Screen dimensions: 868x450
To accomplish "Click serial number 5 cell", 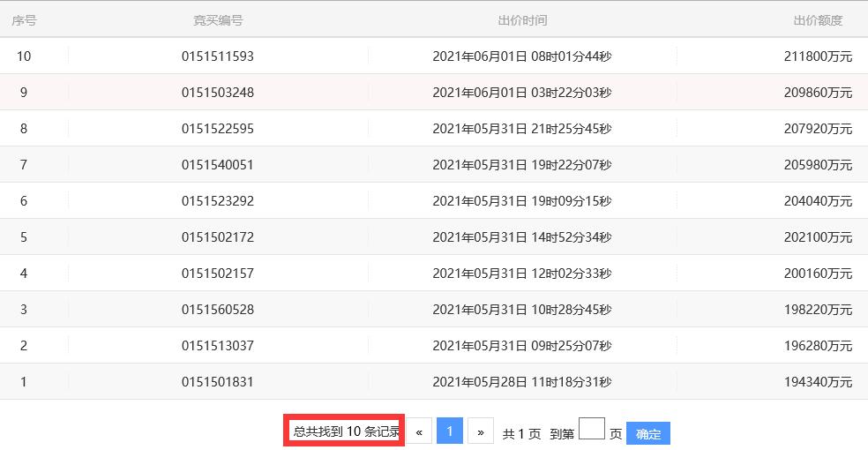I will [24, 236].
